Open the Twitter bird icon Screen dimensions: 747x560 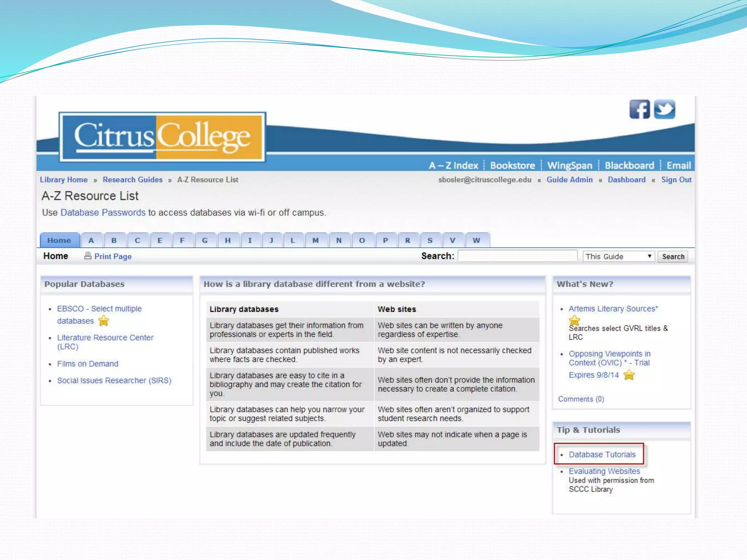click(x=665, y=109)
